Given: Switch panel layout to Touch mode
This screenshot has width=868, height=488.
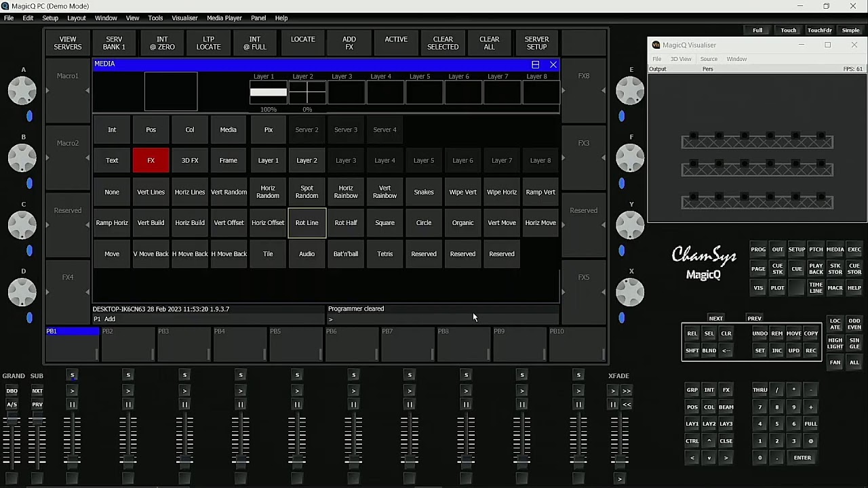Looking at the screenshot, I should [788, 30].
